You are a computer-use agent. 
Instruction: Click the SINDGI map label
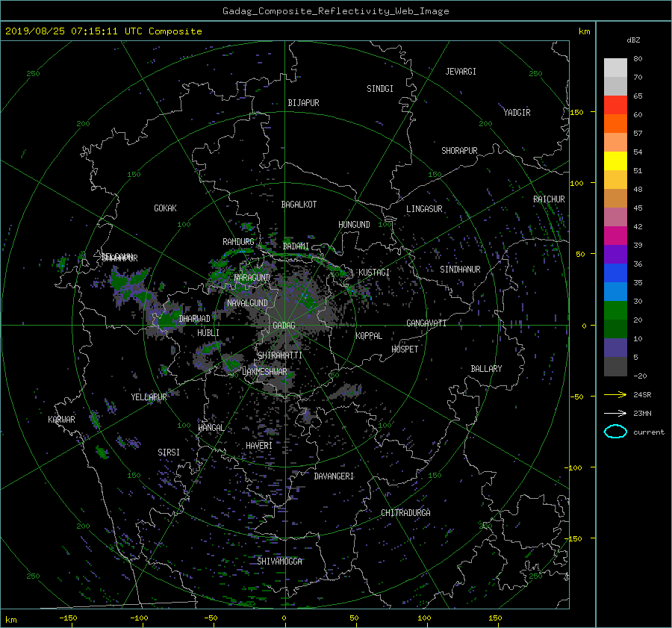[380, 89]
